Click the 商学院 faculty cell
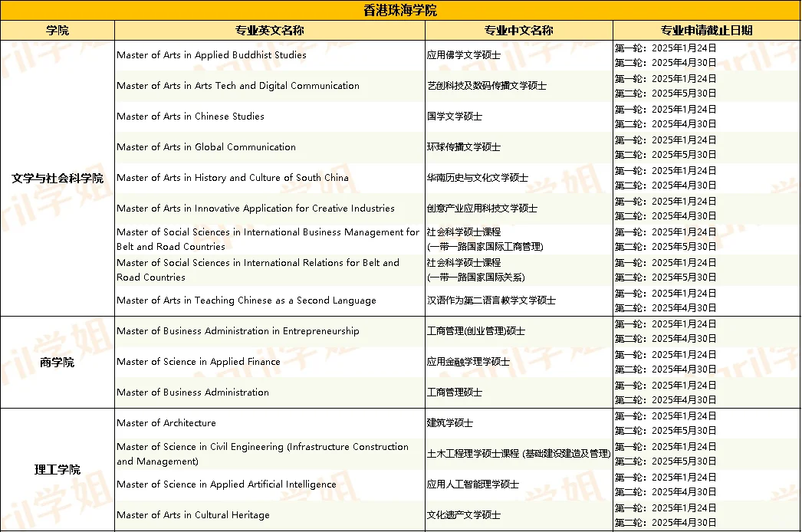Viewport: 802px width, 532px height. (58, 362)
